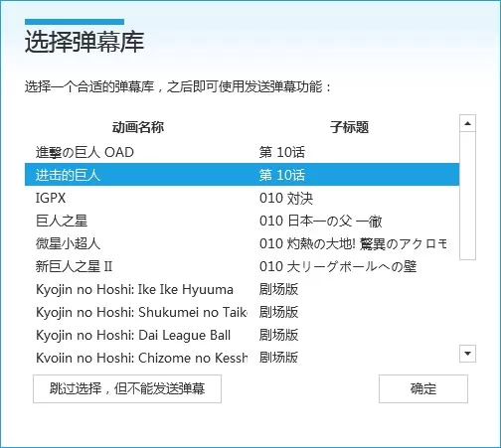Click 剧场版 beside Ike Ike Hyuuma
Viewport: 501px width, 448px height.
tap(278, 289)
